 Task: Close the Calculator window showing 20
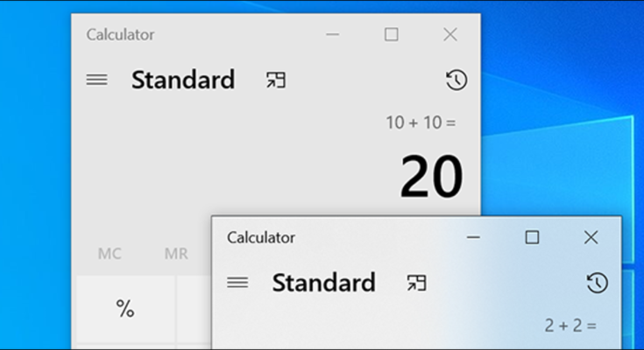(x=450, y=35)
